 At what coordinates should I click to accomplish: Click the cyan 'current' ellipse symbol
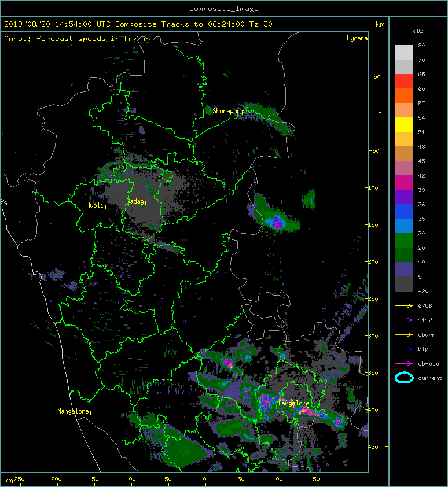pos(404,378)
